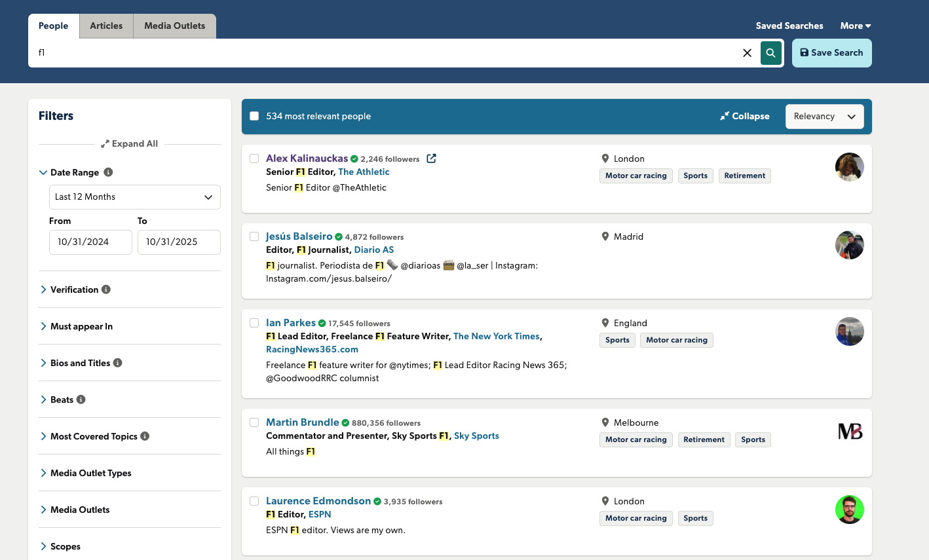Click the Beats info icon
The image size is (929, 560).
tap(81, 400)
